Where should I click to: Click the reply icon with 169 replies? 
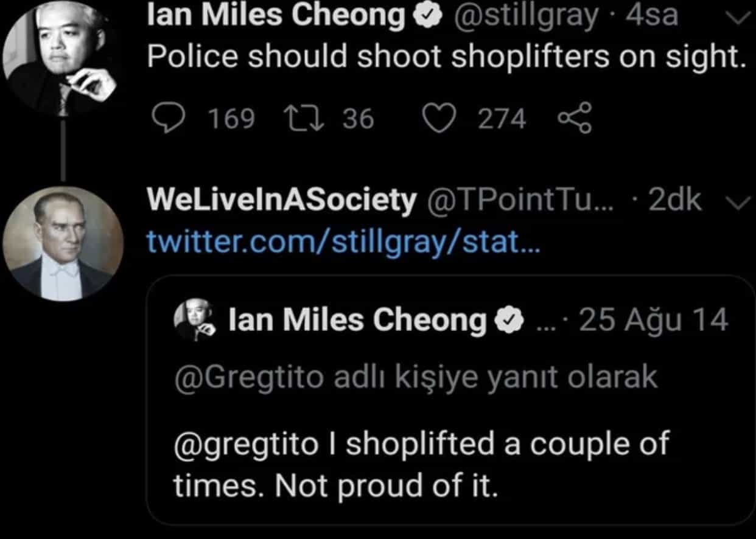click(164, 118)
